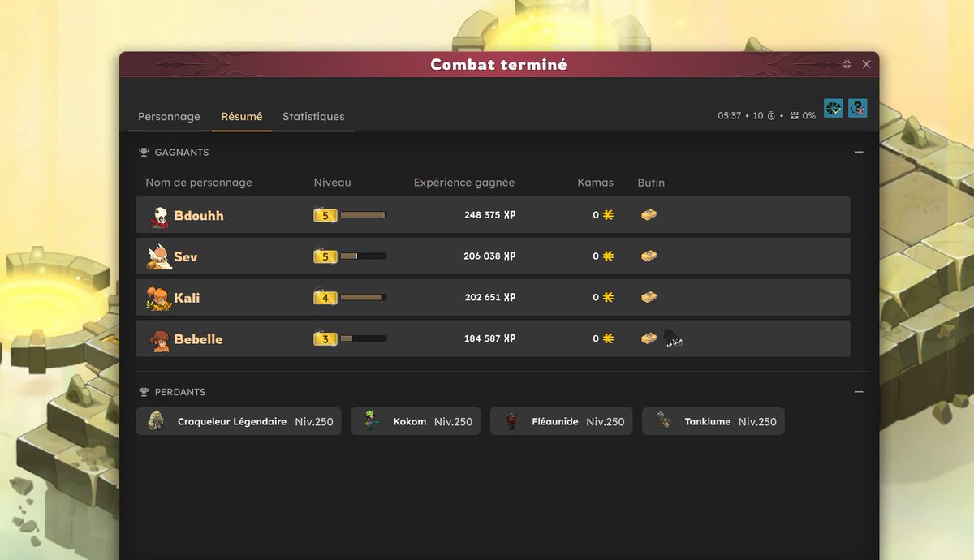Click the loot item in Sev's row
This screenshot has height=560, width=974.
pyautogui.click(x=649, y=256)
